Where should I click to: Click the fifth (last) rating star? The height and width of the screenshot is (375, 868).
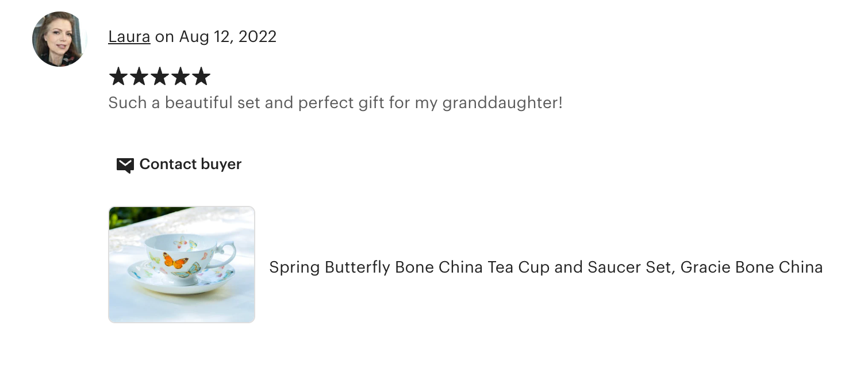201,76
